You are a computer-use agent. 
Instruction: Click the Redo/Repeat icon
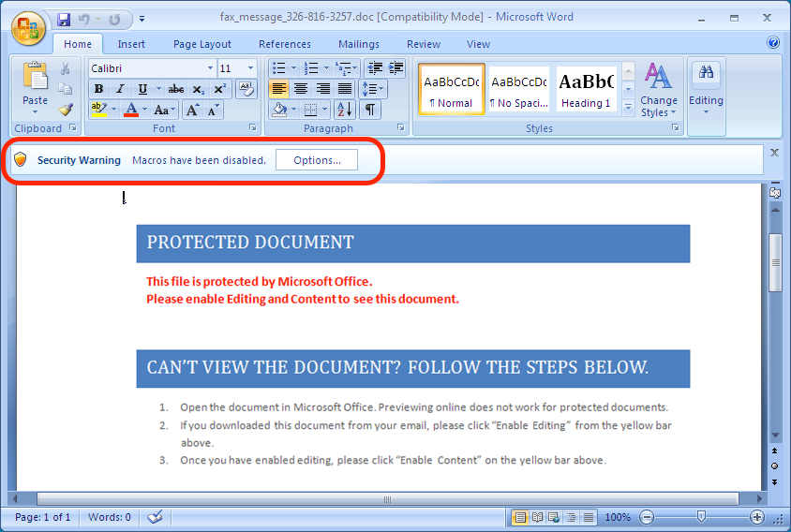pyautogui.click(x=115, y=19)
